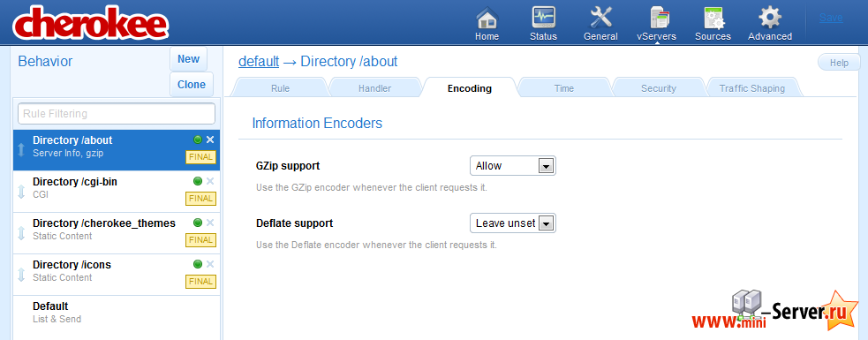Click the Behavior panel title
868x340 pixels.
pyautogui.click(x=45, y=62)
